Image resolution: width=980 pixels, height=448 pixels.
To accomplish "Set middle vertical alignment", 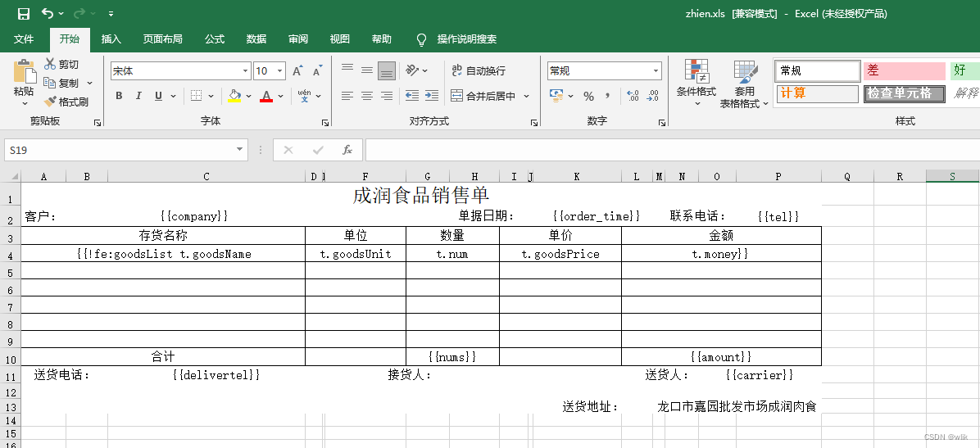I will tap(367, 70).
